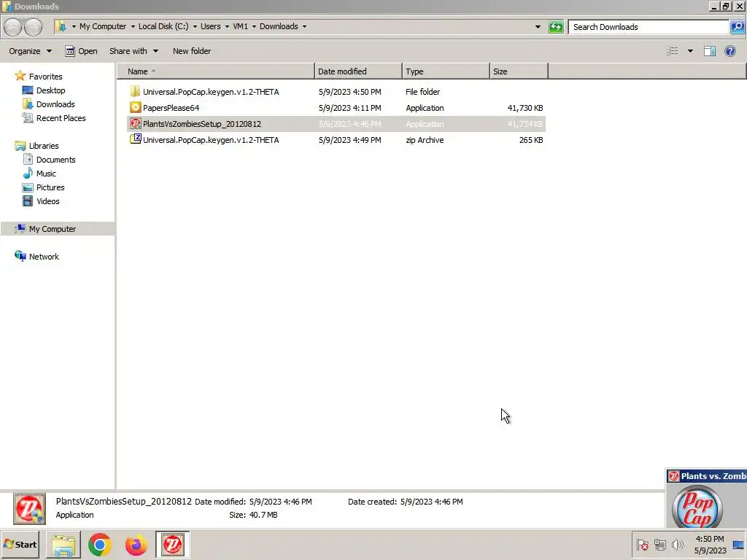Click the volume speaker tray icon
The image size is (747, 560).
pos(677,544)
